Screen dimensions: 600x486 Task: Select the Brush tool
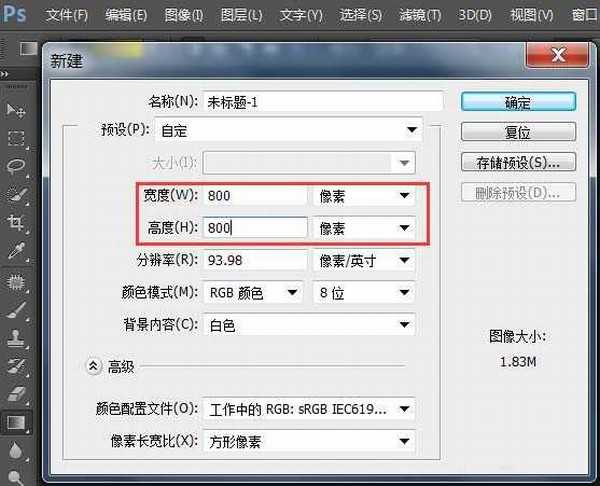coord(16,311)
